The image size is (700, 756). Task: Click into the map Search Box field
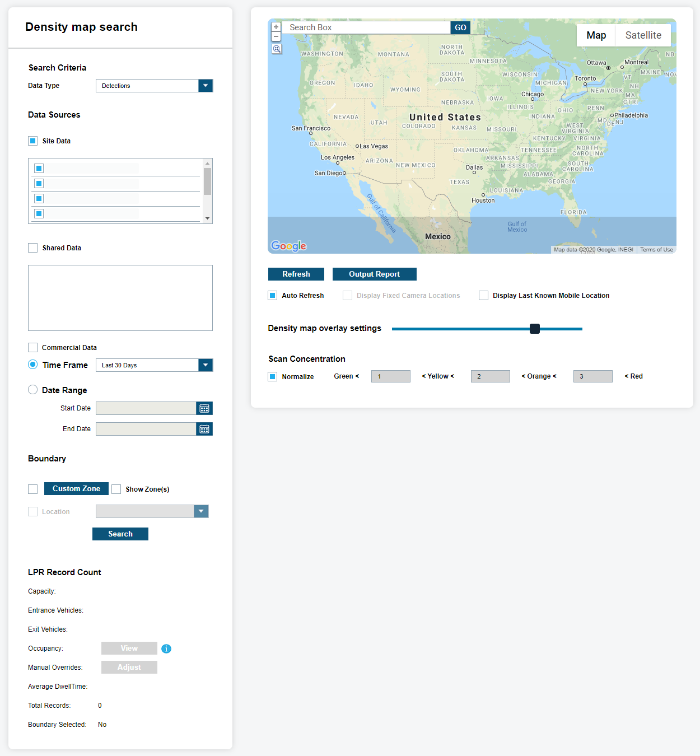(366, 27)
